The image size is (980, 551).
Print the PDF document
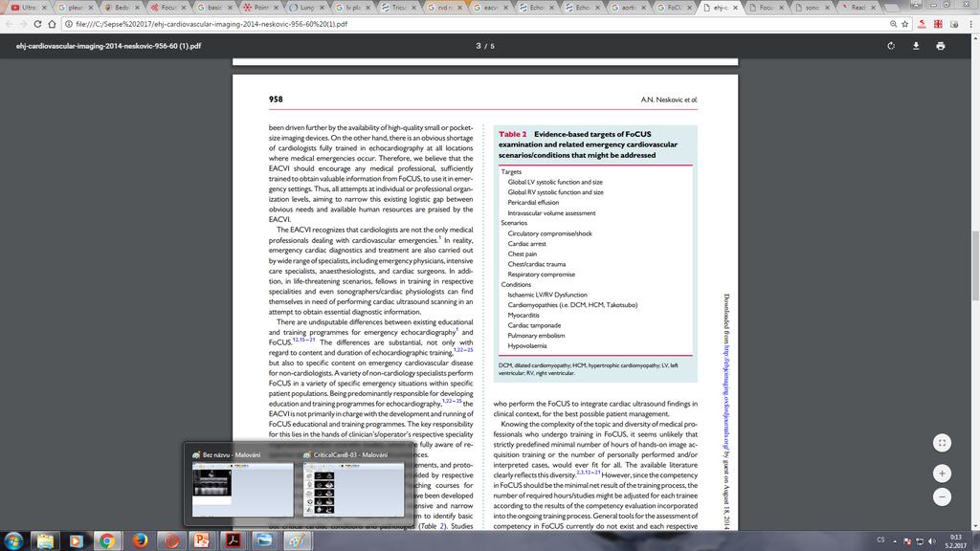[940, 46]
